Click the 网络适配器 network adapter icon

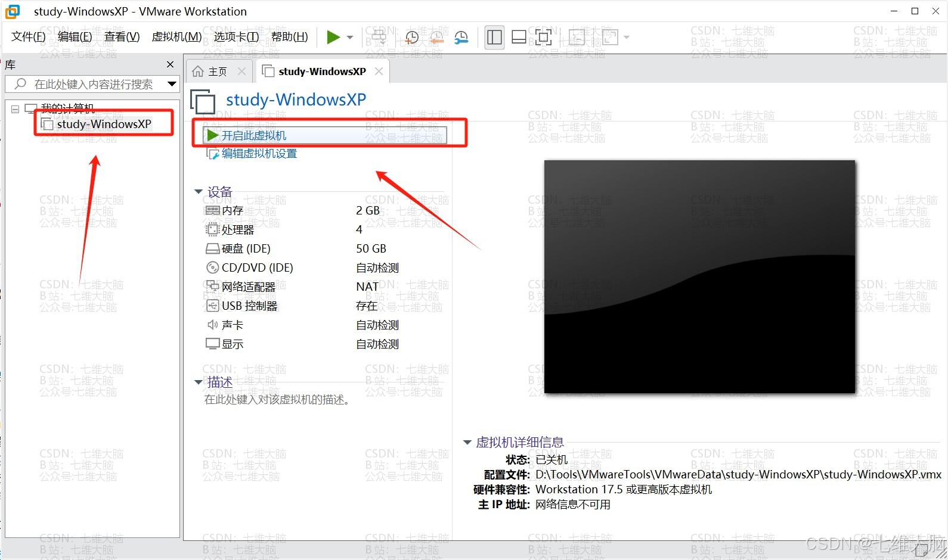[212, 287]
